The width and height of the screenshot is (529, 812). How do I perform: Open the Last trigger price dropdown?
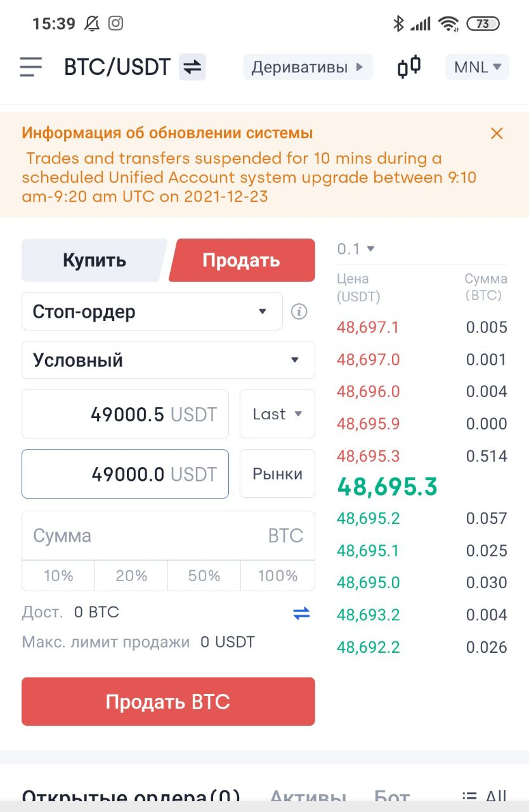click(x=277, y=414)
